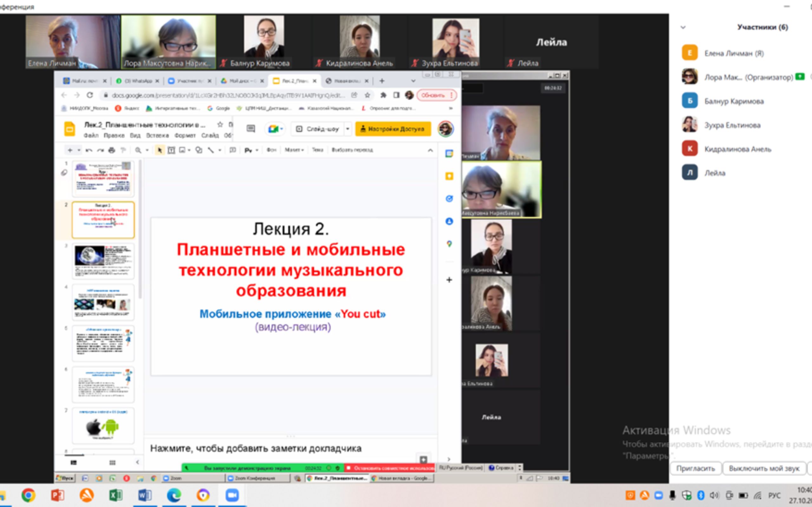Click browser page reload icon
This screenshot has height=507, width=812.
coord(89,95)
